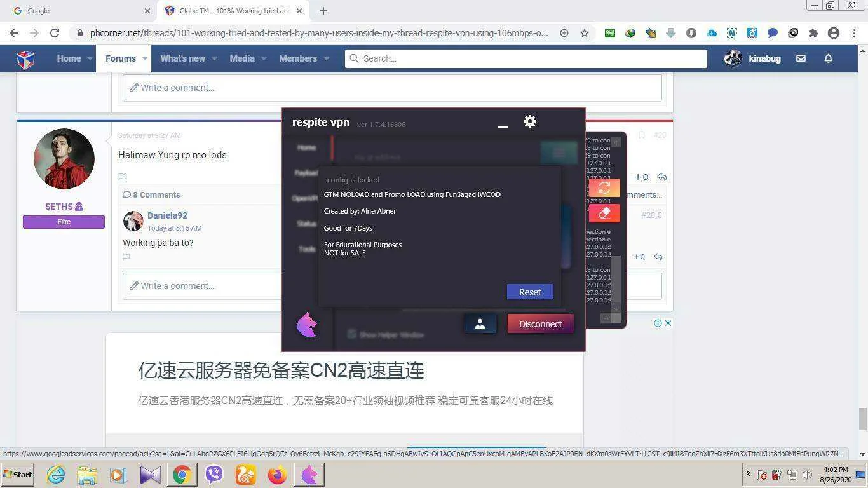Focus the forum Search field
The height and width of the screenshot is (488, 868).
click(x=526, y=58)
